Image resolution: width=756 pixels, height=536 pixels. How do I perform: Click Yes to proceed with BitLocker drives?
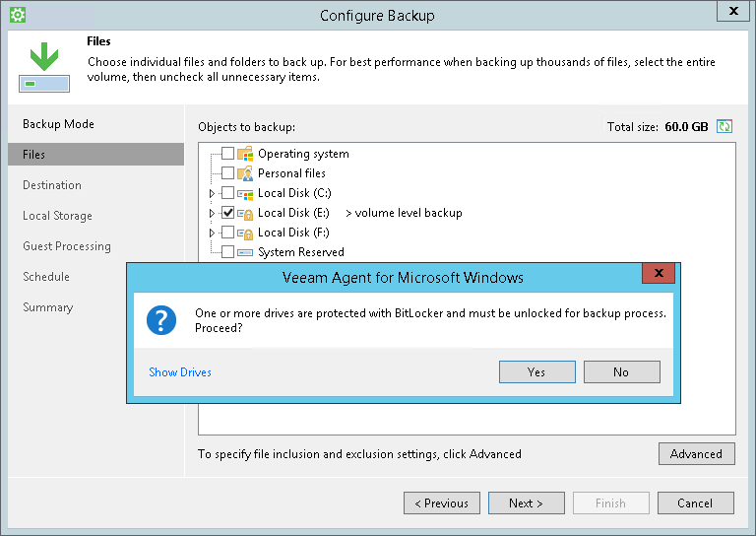tap(536, 372)
